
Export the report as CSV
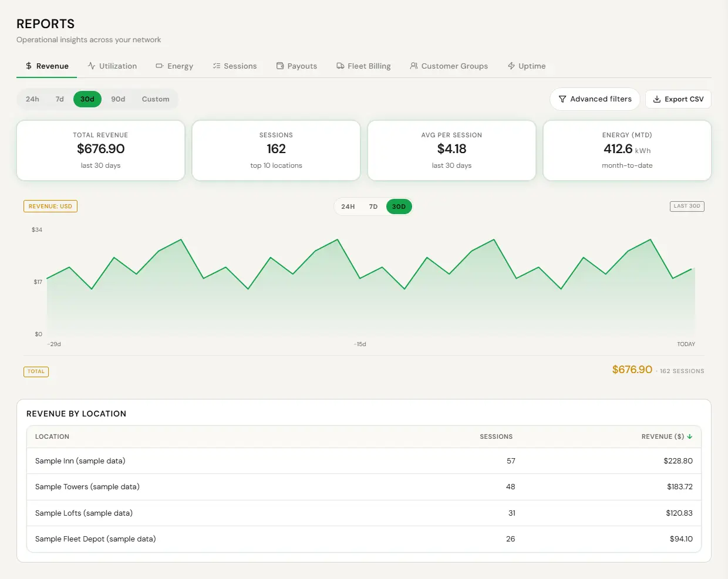tap(678, 99)
